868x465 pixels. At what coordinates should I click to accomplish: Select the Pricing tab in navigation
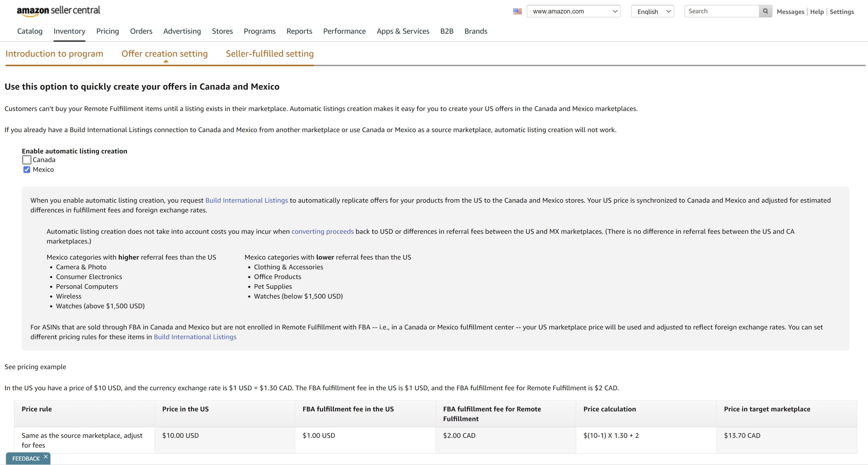(107, 31)
